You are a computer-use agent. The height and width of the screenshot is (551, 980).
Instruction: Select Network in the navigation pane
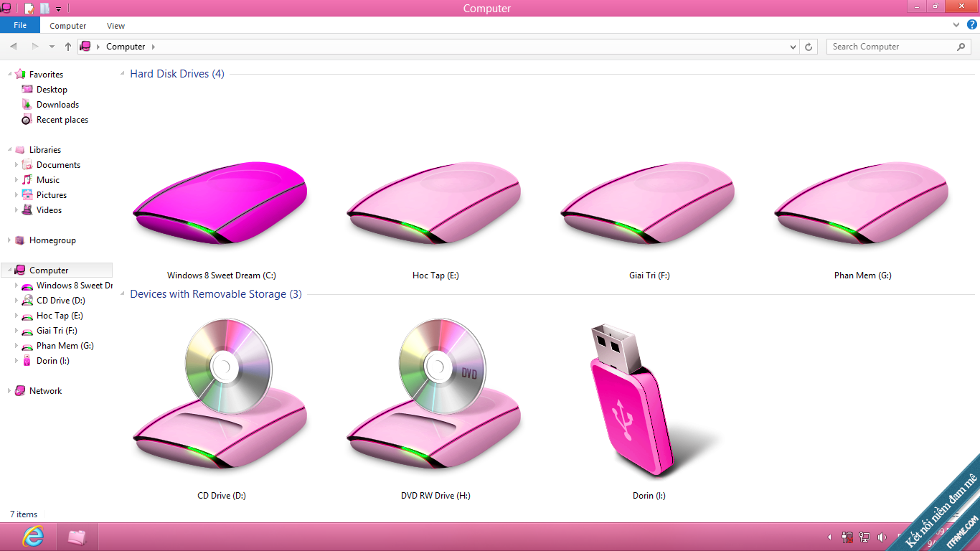point(45,391)
